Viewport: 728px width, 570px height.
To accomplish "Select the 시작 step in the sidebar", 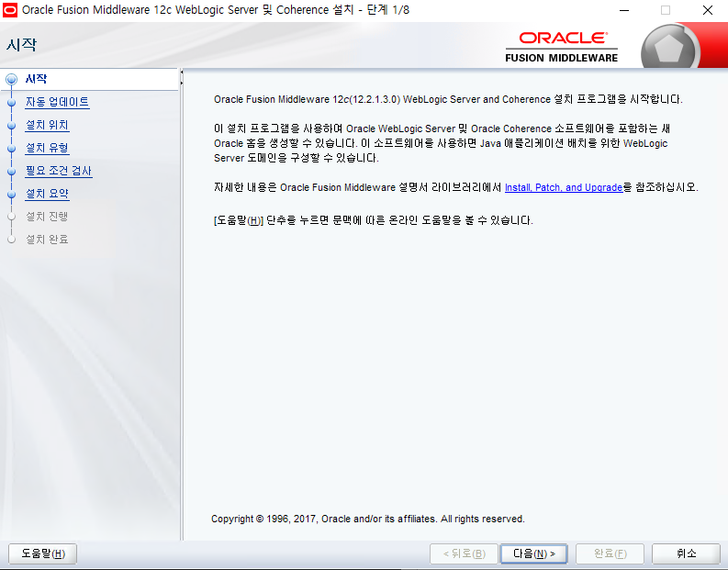I will (36, 79).
